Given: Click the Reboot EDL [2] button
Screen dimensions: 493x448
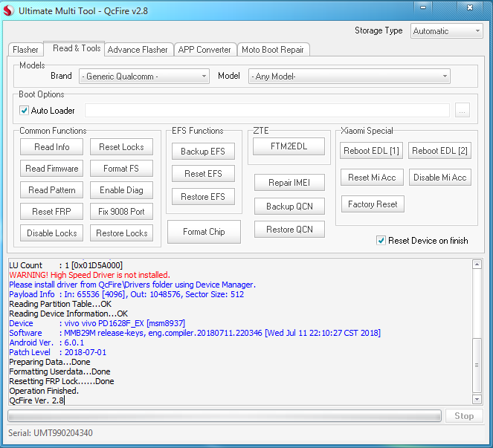Looking at the screenshot, I should (440, 151).
